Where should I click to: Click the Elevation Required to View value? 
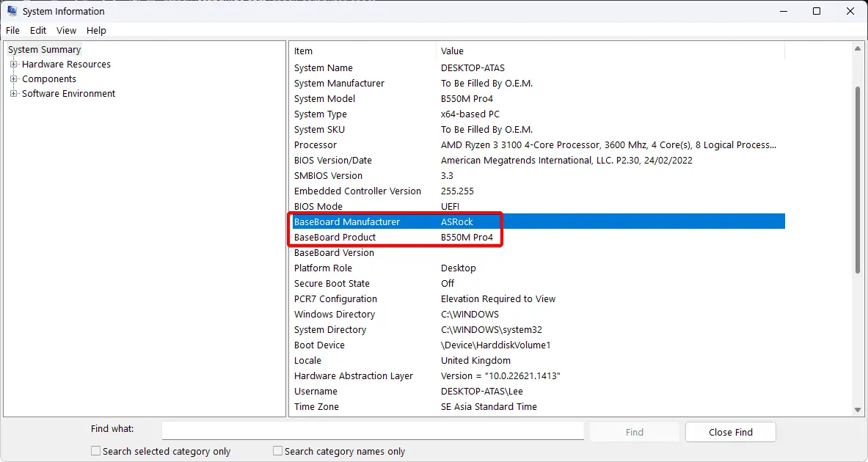(x=498, y=298)
